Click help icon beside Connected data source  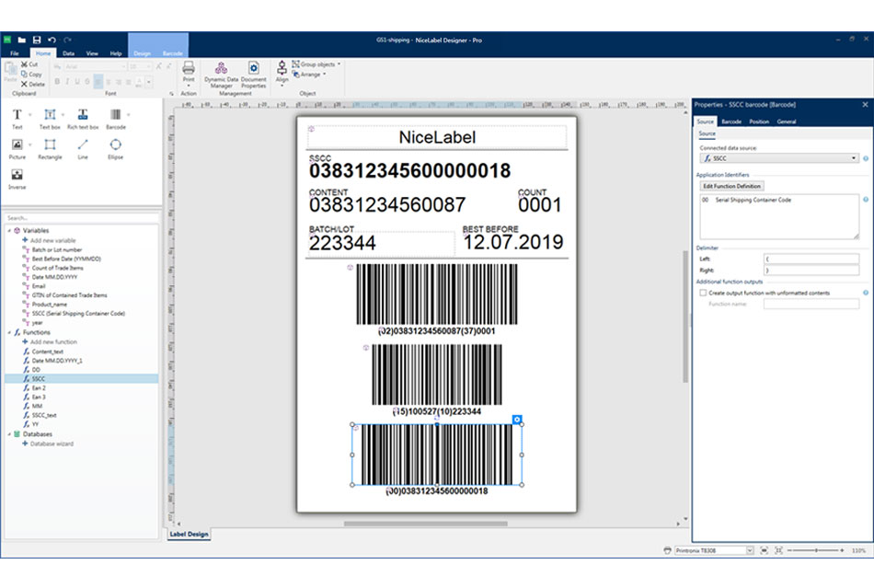(866, 158)
